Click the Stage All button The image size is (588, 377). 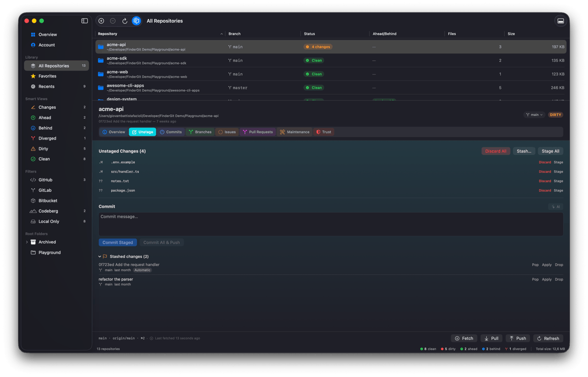550,151
